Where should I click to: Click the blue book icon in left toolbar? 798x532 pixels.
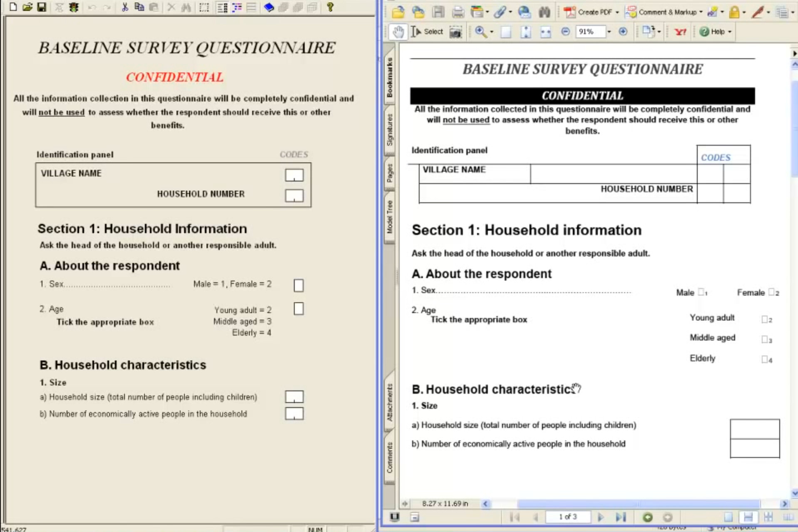click(x=269, y=7)
